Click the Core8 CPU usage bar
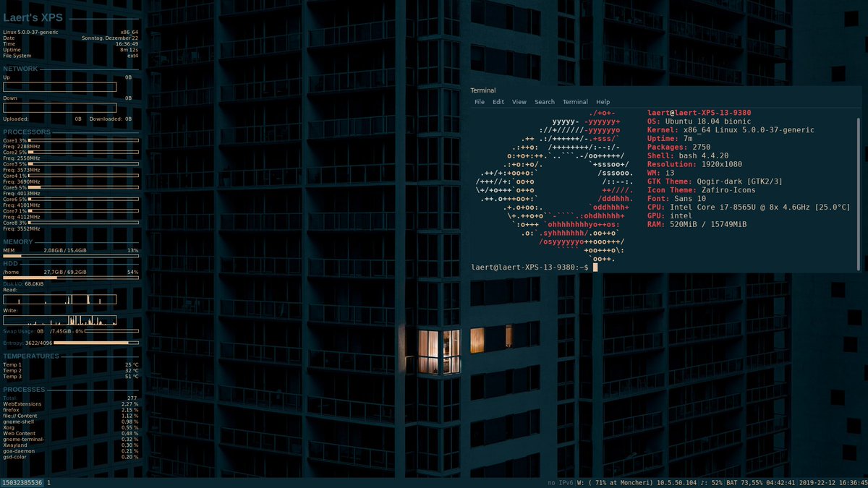868x488 pixels. pos(83,223)
